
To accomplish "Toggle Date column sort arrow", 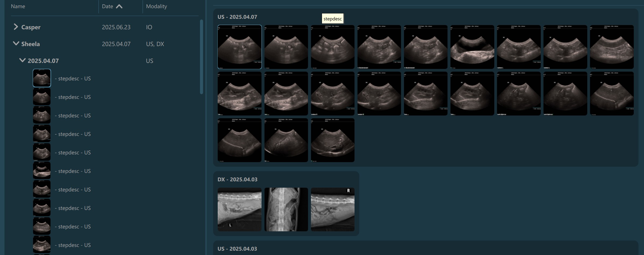I will (119, 6).
